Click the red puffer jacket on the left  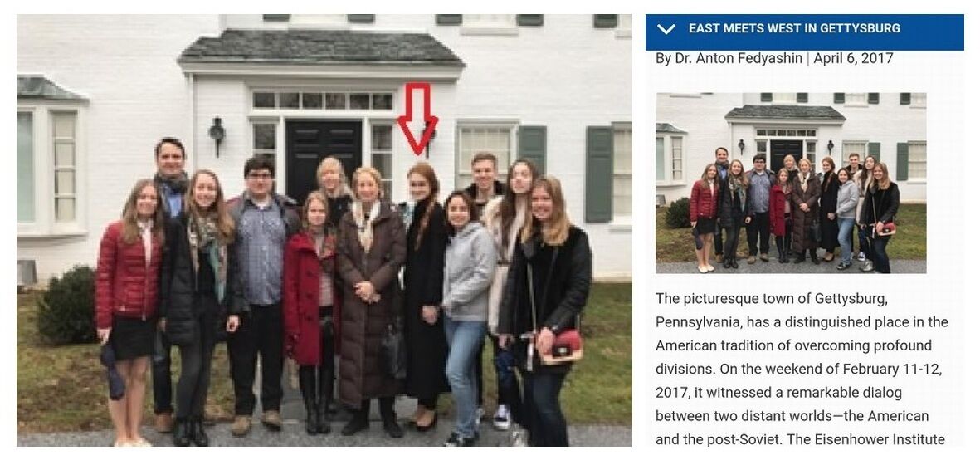point(127,274)
